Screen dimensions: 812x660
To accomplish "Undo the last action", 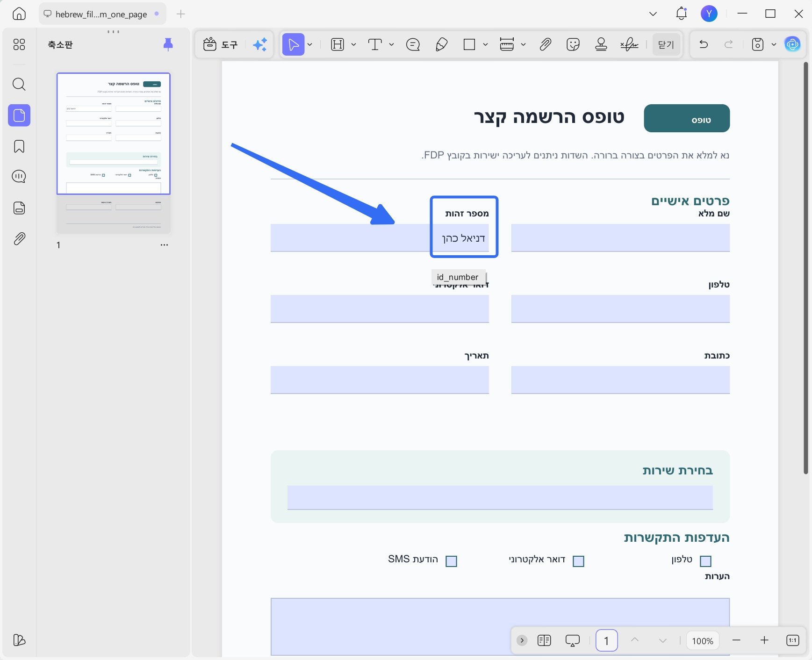I will (x=704, y=44).
